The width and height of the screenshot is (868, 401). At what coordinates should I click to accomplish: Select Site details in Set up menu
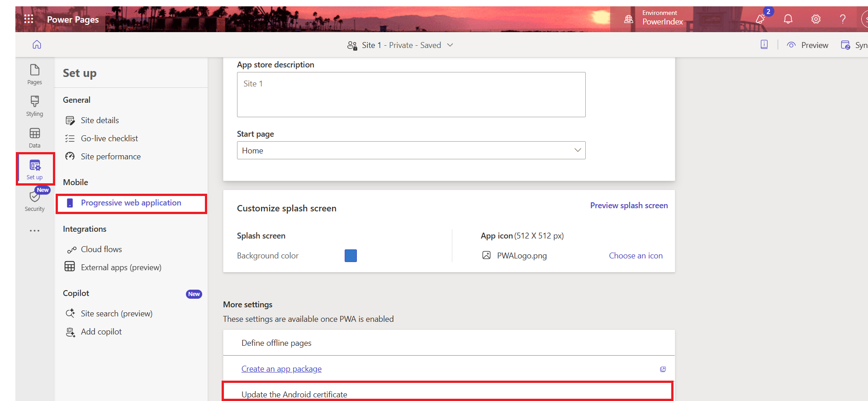click(100, 120)
